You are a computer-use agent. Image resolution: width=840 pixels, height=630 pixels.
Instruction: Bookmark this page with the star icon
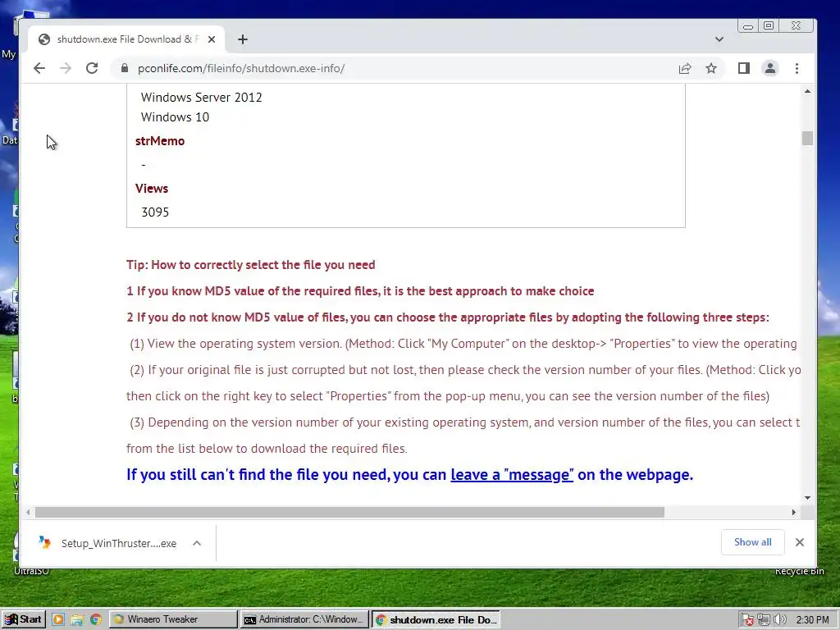click(x=711, y=68)
